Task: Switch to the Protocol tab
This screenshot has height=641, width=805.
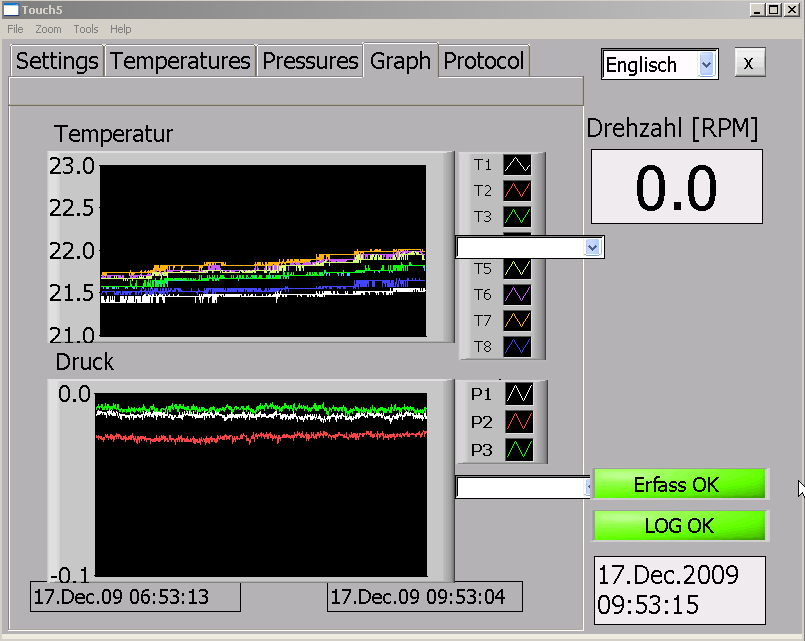Action: click(x=484, y=61)
